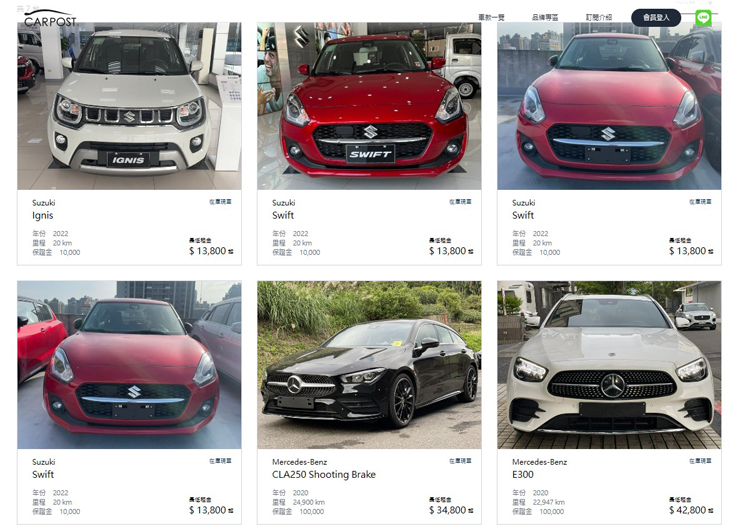Open the white Suzuki Ignis photo
This screenshot has height=529, width=750.
[x=129, y=106]
